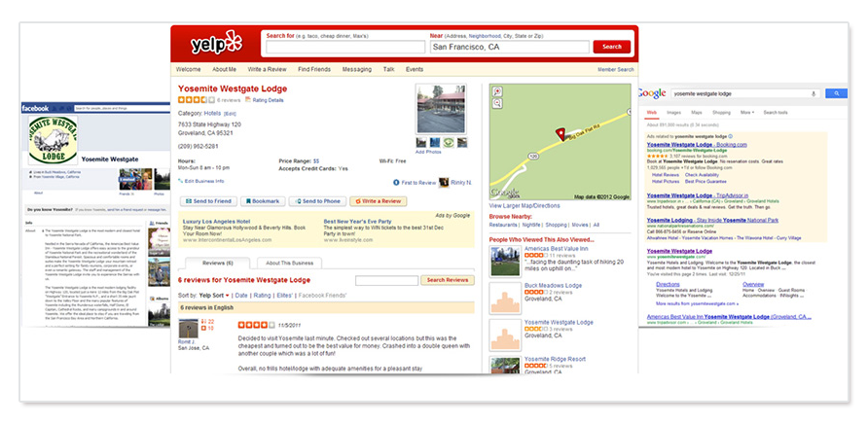
Task: Select the Images tab in Google
Action: [673, 112]
